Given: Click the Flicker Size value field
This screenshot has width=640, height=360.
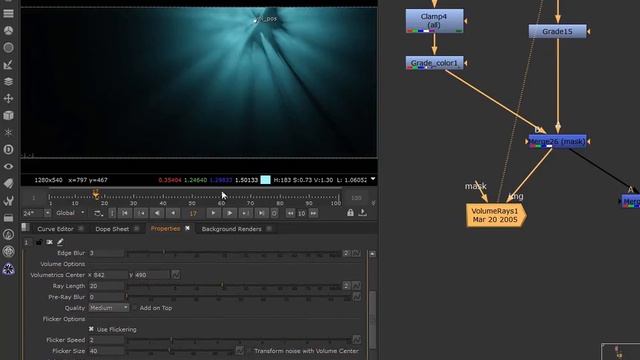Looking at the screenshot, I should pos(106,351).
